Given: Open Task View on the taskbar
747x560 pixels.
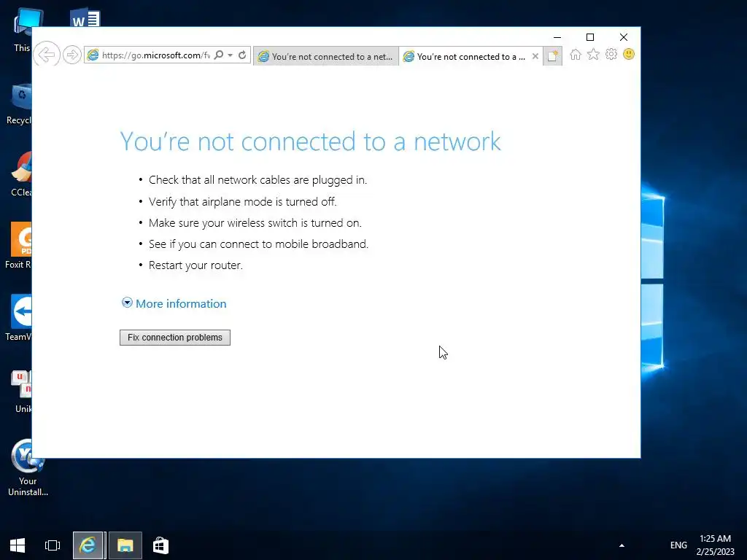Looking at the screenshot, I should [x=53, y=545].
